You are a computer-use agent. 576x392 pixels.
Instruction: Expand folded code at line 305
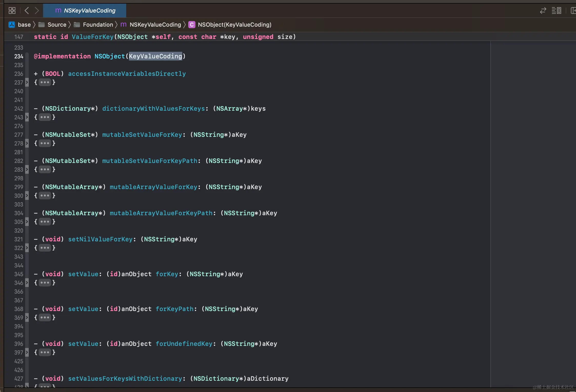pos(27,222)
